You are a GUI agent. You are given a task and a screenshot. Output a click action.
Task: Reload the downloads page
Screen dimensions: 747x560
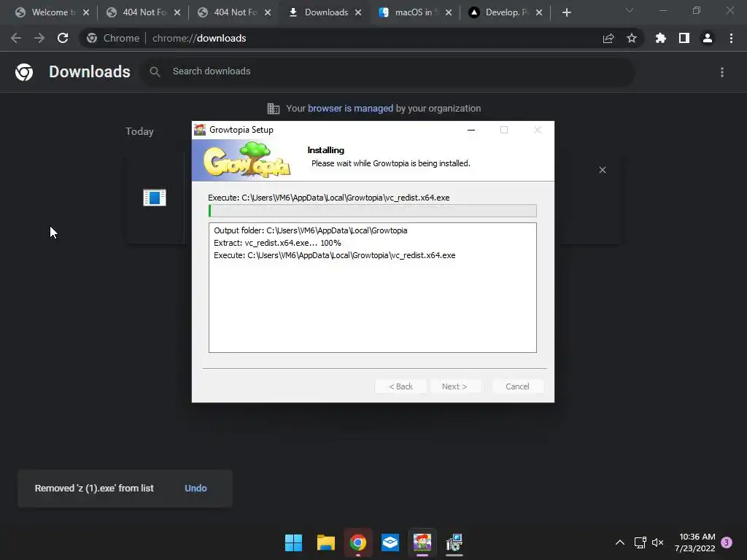click(63, 38)
